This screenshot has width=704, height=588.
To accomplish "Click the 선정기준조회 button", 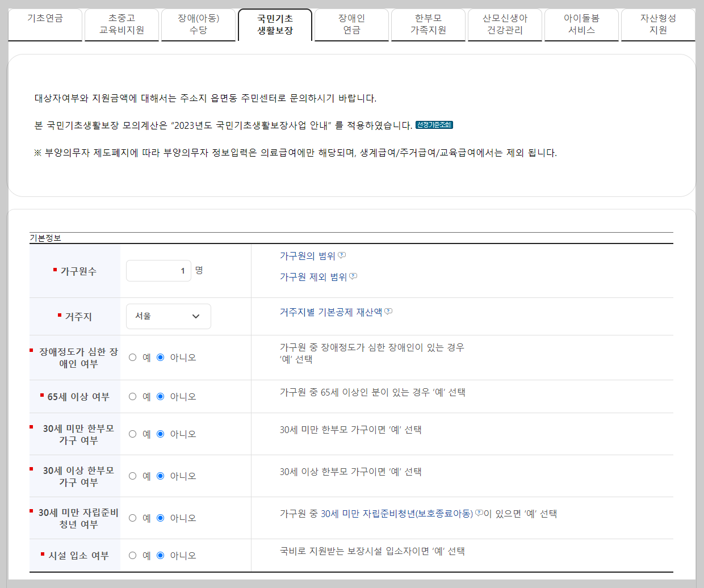I will point(435,125).
